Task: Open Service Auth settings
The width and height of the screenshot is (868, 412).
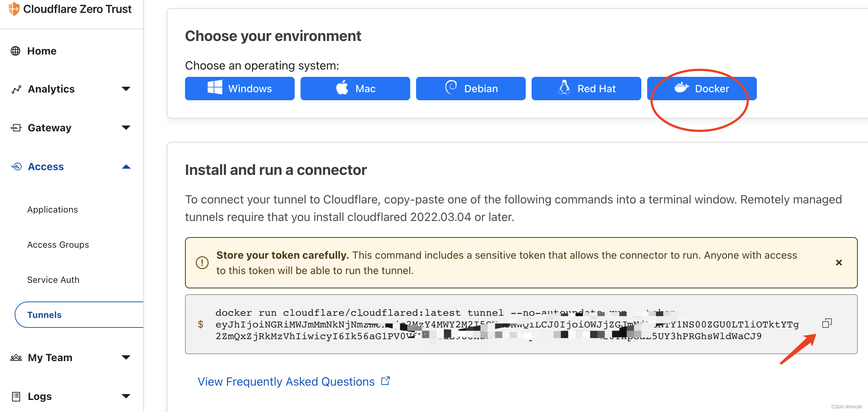Action: [53, 280]
